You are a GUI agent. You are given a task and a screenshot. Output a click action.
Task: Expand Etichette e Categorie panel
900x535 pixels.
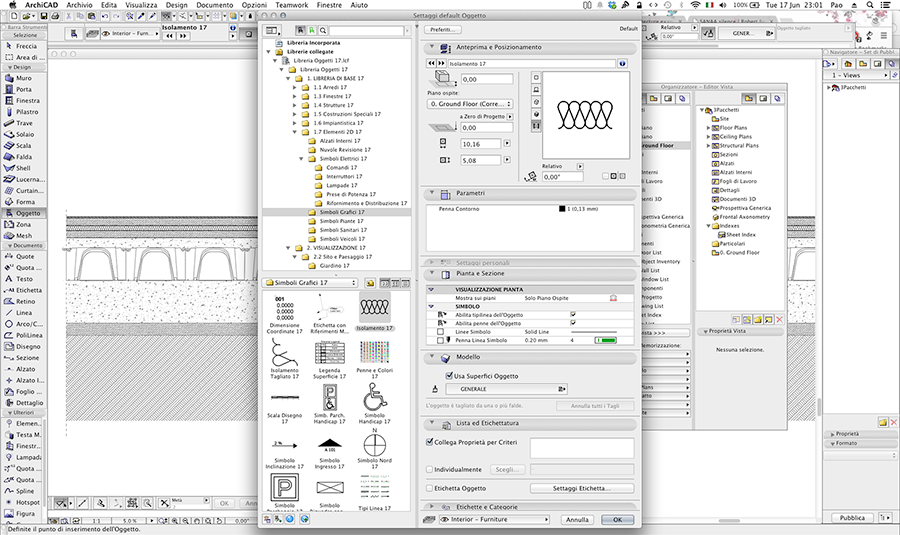[432, 507]
